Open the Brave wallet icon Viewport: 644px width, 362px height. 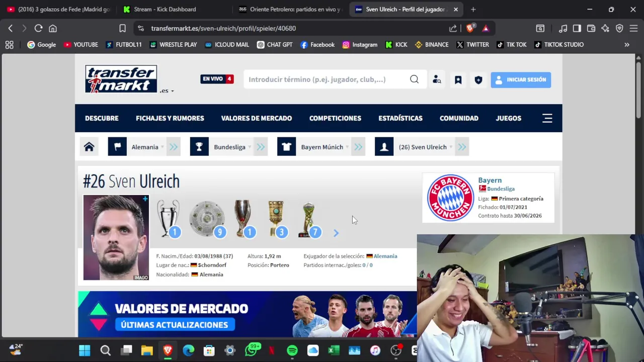[x=591, y=28]
